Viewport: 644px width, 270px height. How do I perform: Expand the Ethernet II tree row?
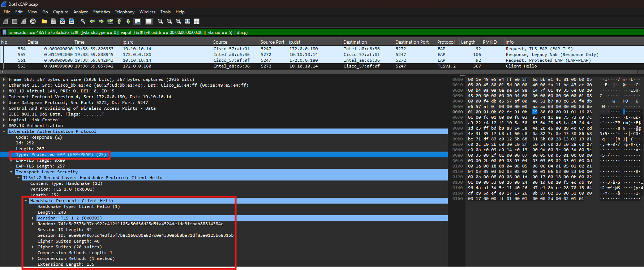[4, 85]
